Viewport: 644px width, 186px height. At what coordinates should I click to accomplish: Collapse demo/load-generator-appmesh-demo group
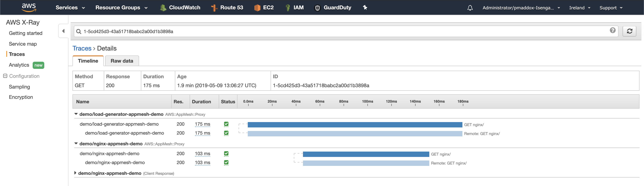coord(76,114)
